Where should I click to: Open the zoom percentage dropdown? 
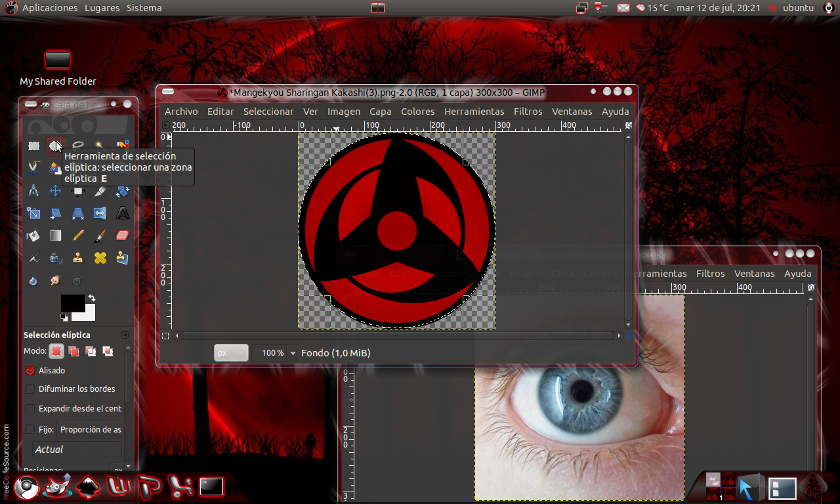292,352
